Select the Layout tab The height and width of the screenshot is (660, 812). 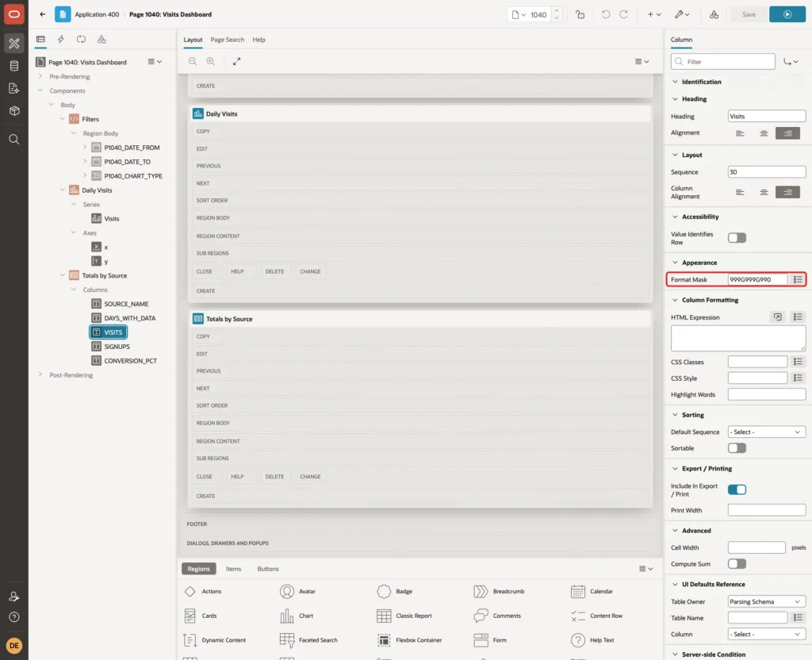click(x=193, y=40)
